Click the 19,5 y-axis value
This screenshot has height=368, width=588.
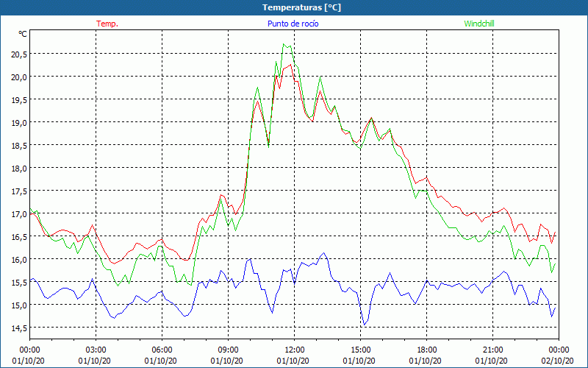[19, 100]
